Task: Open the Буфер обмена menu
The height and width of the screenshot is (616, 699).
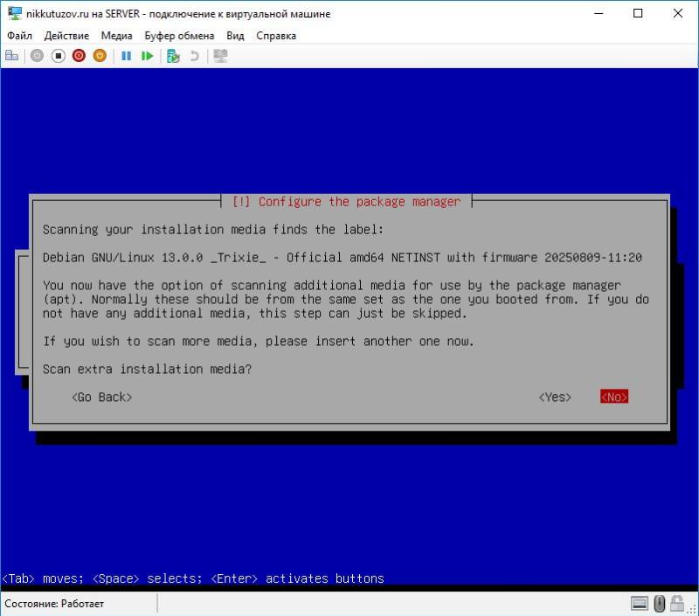Action: (179, 36)
